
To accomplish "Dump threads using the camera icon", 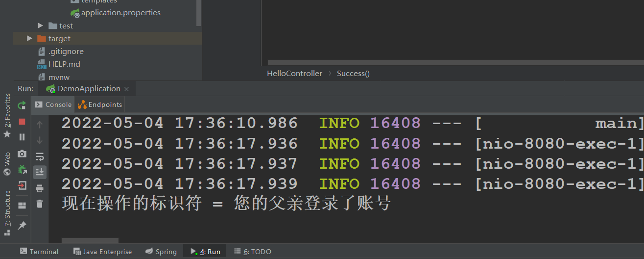I will [x=22, y=154].
